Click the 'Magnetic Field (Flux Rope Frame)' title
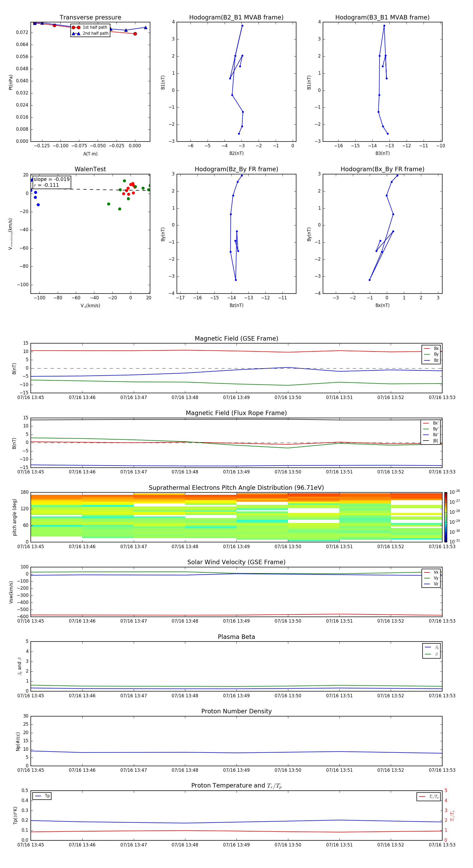Screen dimensions: 473x868 pos(236,413)
